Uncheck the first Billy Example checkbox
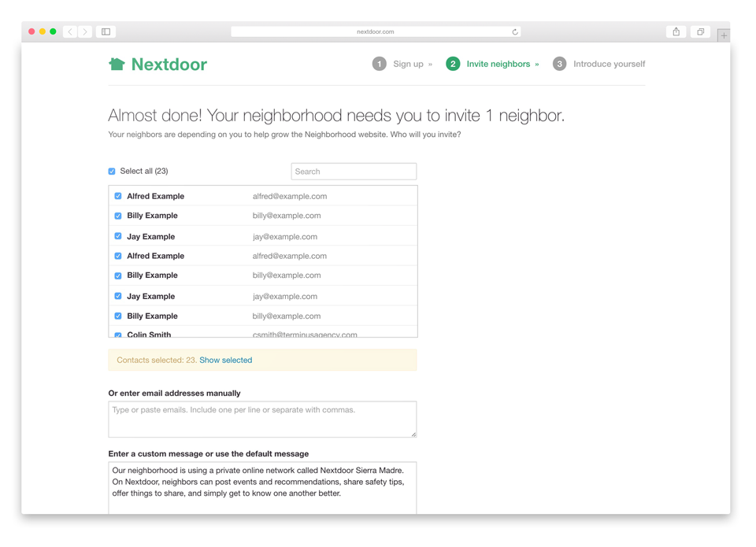 (x=118, y=216)
